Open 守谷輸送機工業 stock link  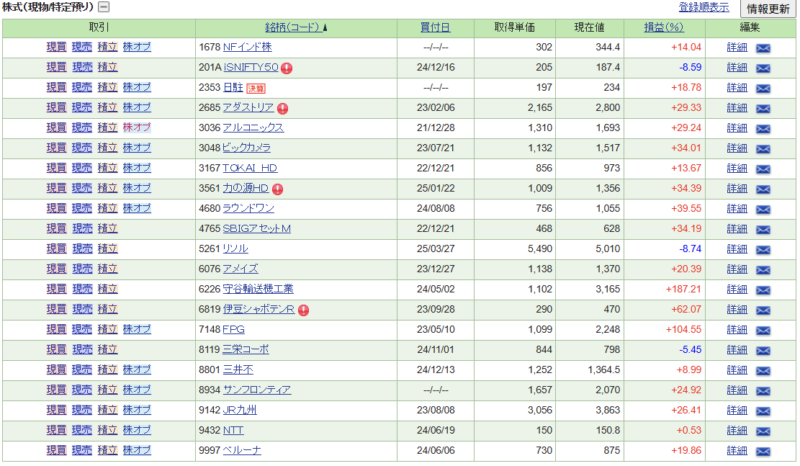pos(258,289)
